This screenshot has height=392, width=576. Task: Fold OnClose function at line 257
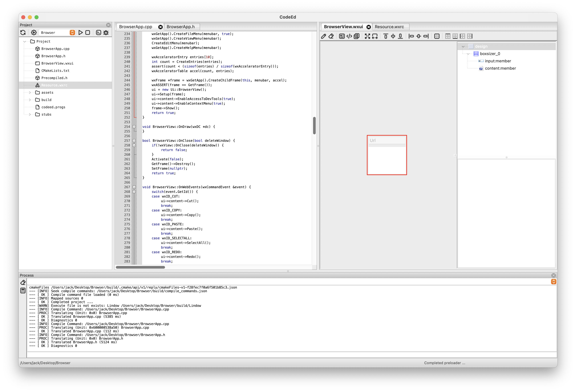pyautogui.click(x=134, y=141)
